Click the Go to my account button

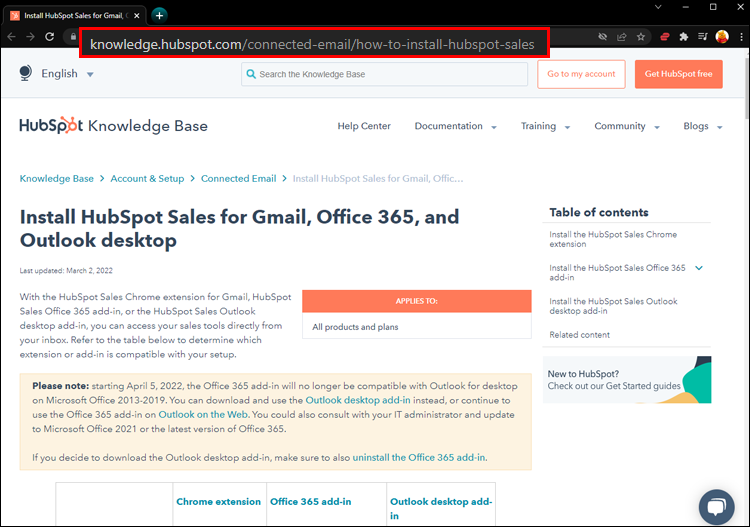coord(581,74)
